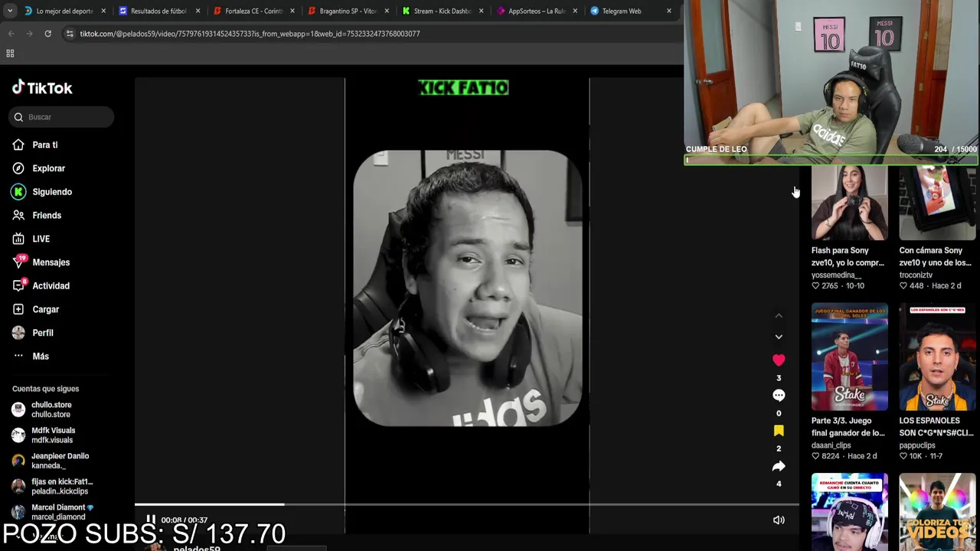
Task: Close the Telegram Web tab
Action: [x=668, y=11]
